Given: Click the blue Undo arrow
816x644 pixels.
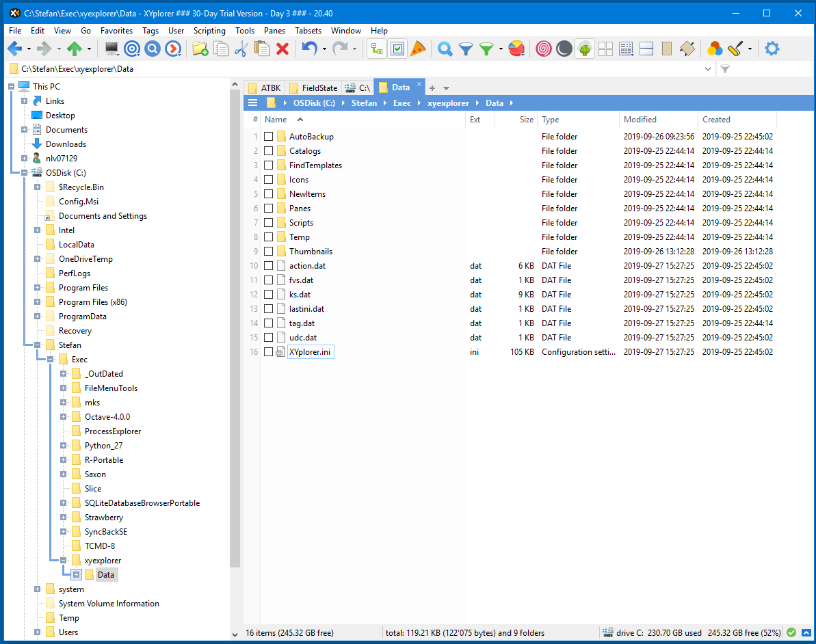Looking at the screenshot, I should [309, 49].
